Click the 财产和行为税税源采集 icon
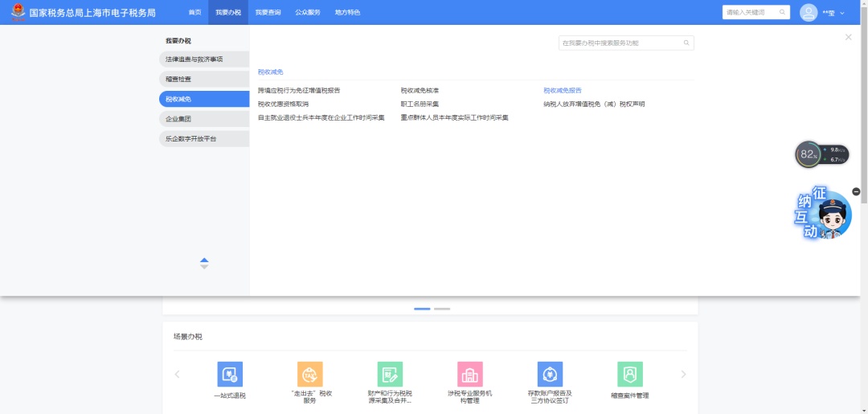868x414 pixels. [x=390, y=375]
